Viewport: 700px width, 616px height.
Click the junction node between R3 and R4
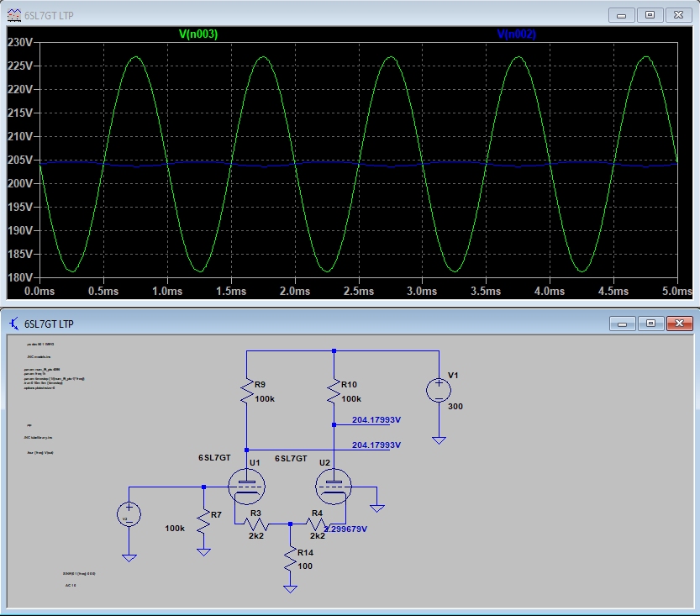290,524
